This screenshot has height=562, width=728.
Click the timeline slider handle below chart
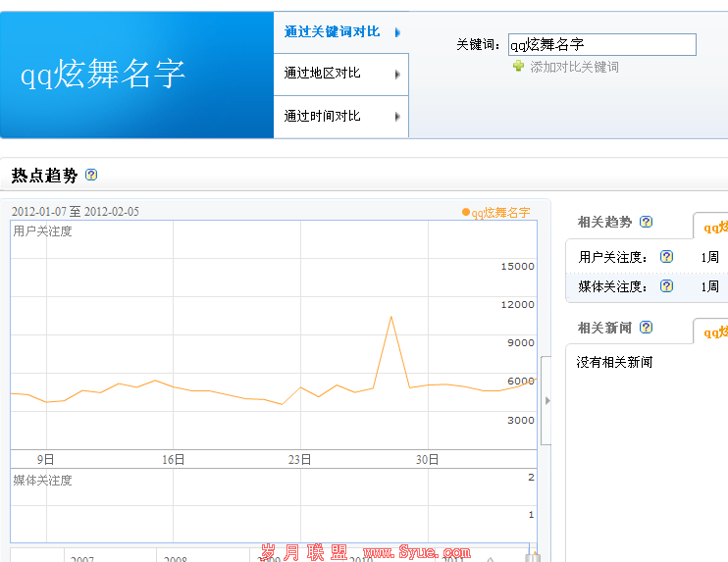pyautogui.click(x=533, y=556)
